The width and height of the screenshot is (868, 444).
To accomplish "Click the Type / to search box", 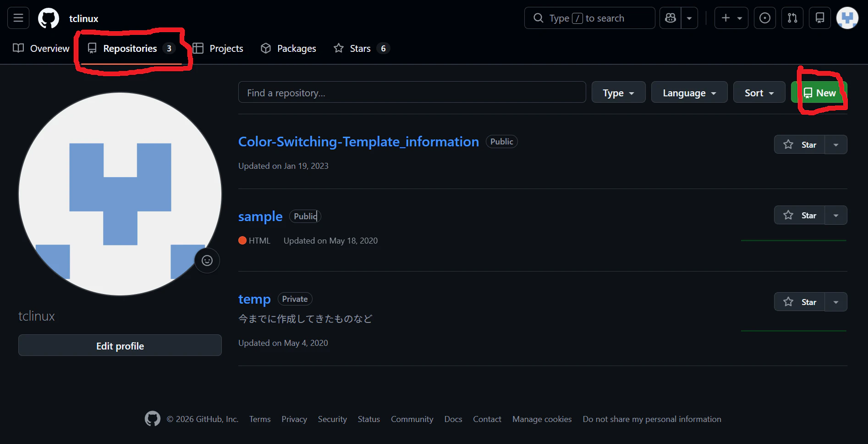I will click(x=590, y=18).
